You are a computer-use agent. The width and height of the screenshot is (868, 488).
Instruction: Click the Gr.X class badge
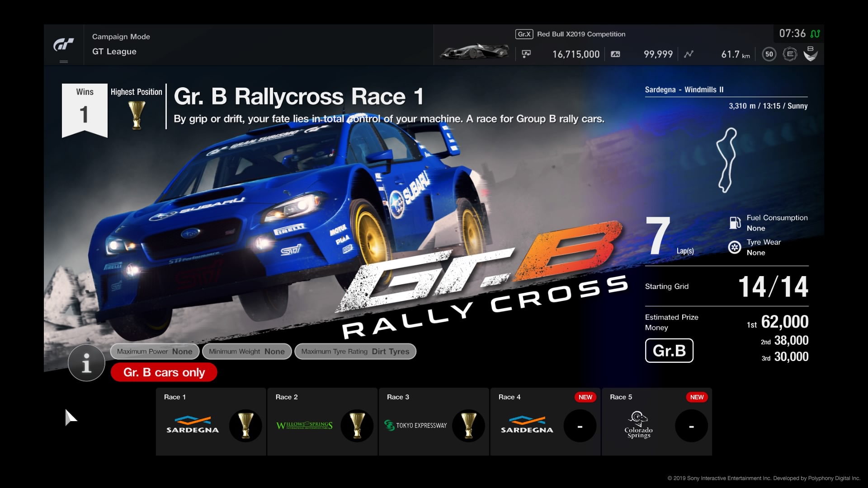pyautogui.click(x=524, y=34)
